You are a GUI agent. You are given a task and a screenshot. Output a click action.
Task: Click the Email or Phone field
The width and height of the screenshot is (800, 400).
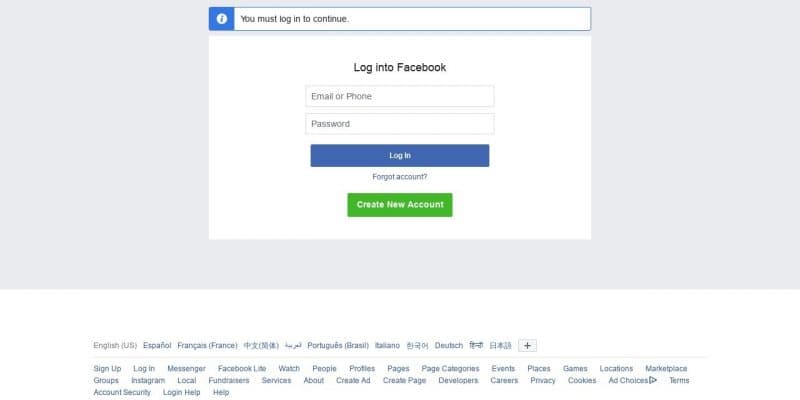(400, 96)
